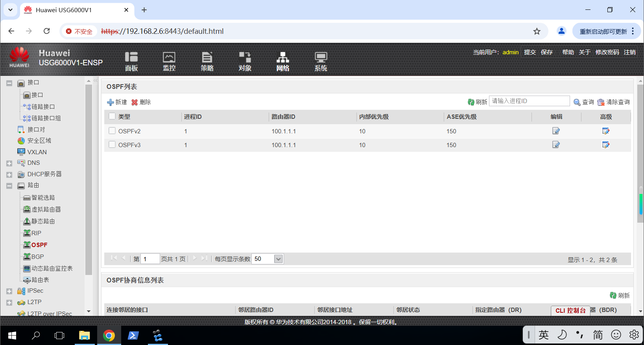Image resolution: width=644 pixels, height=345 pixels.
Task: Bookmark the page with the star icon
Action: pyautogui.click(x=537, y=31)
